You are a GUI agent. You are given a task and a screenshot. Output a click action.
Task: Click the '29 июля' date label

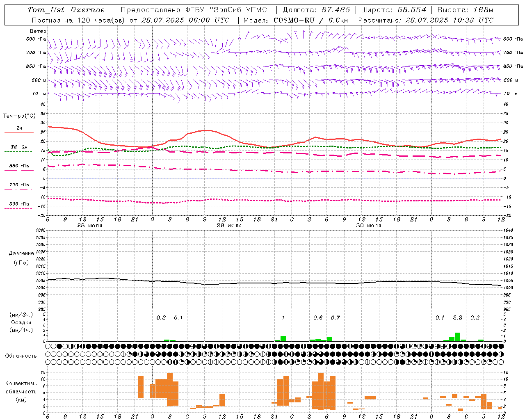229,226
